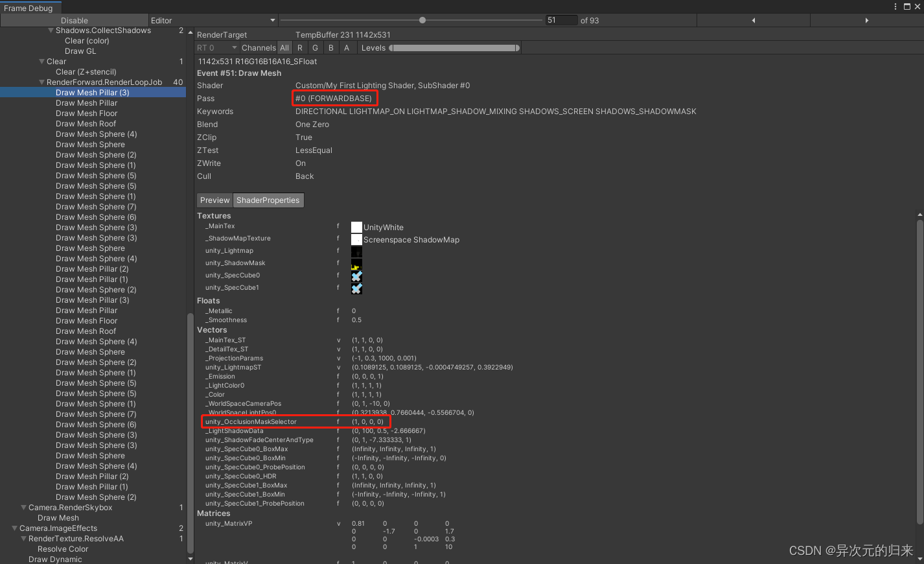
Task: Go to next frame event arrow
Action: click(x=866, y=20)
